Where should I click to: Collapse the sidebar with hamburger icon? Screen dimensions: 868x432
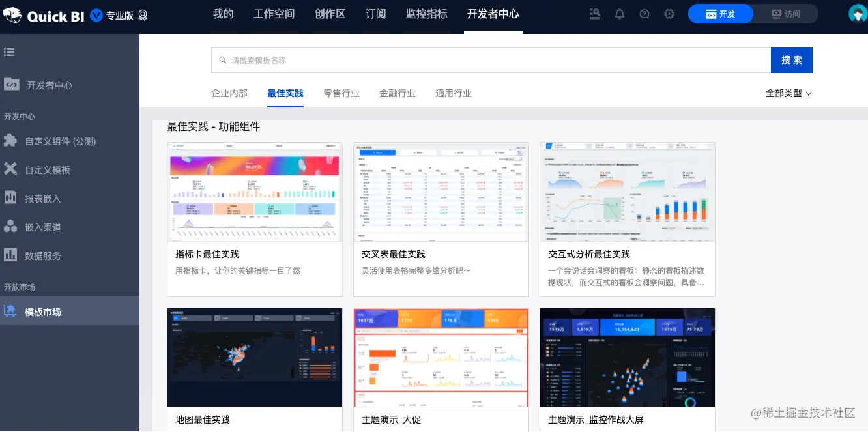[9, 52]
